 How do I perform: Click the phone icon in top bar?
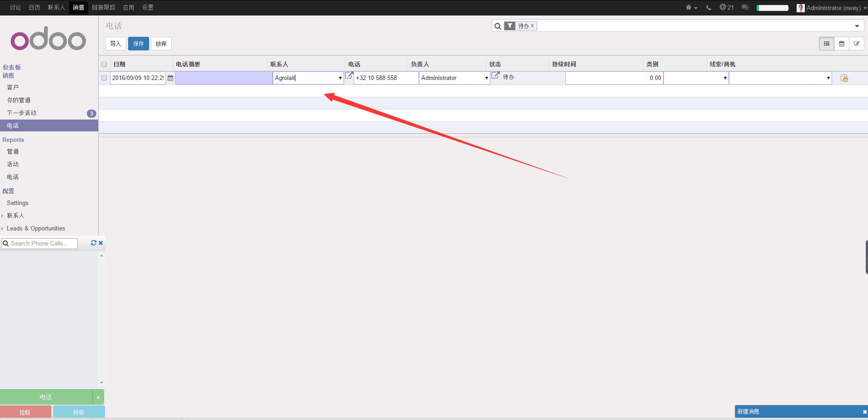pyautogui.click(x=708, y=8)
